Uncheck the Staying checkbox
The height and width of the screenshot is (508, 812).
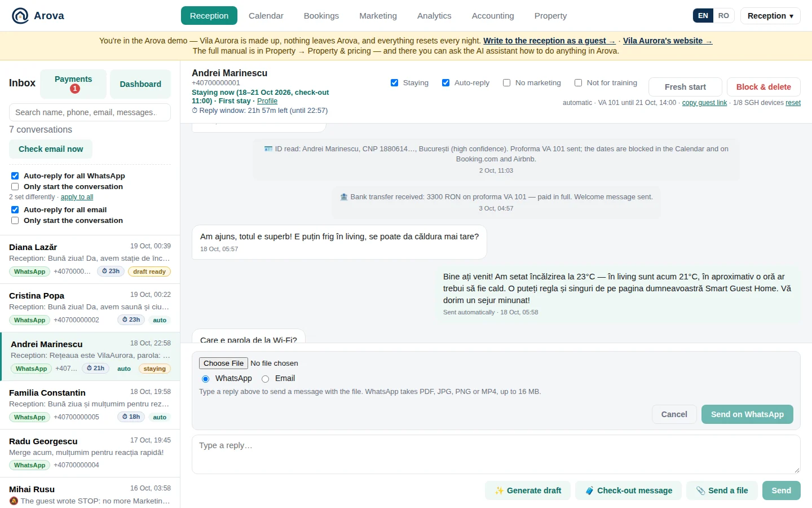[x=394, y=83]
